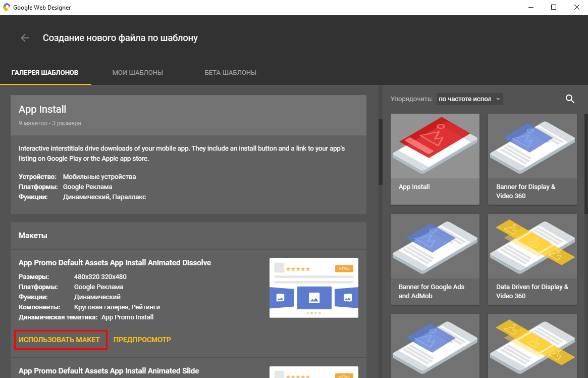Maximize the Google Web Designer window
The width and height of the screenshot is (588, 378).
coord(554,7)
